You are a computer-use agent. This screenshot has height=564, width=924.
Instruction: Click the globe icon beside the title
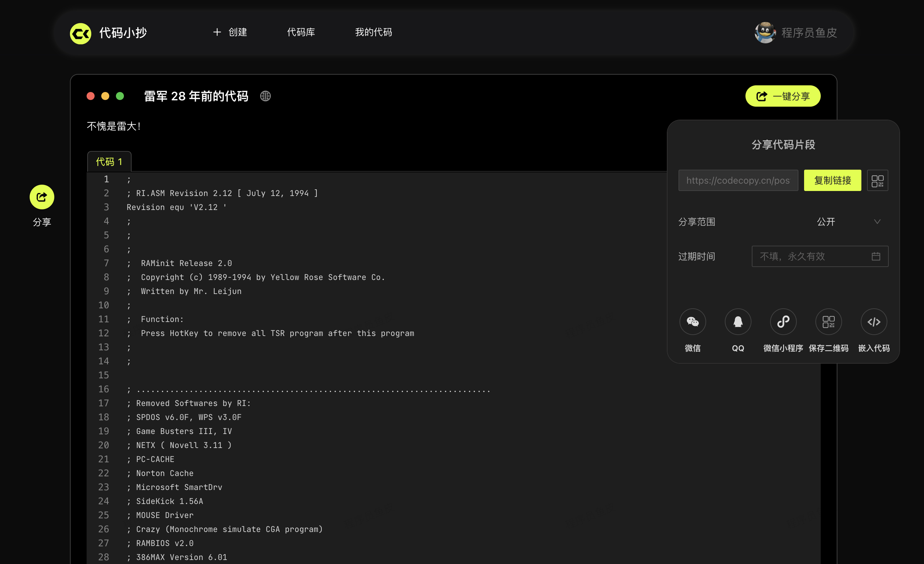tap(265, 96)
